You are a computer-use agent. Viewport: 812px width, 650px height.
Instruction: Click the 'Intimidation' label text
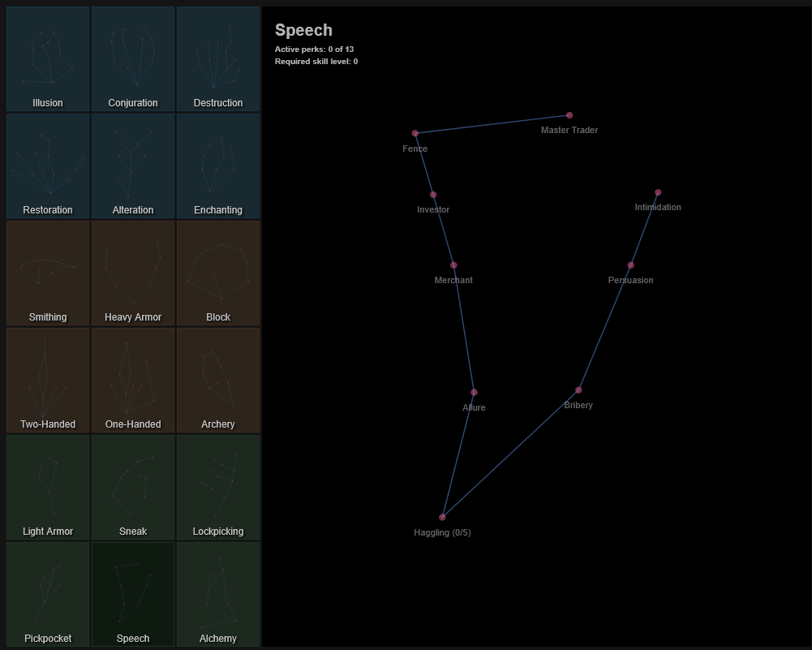pos(658,207)
